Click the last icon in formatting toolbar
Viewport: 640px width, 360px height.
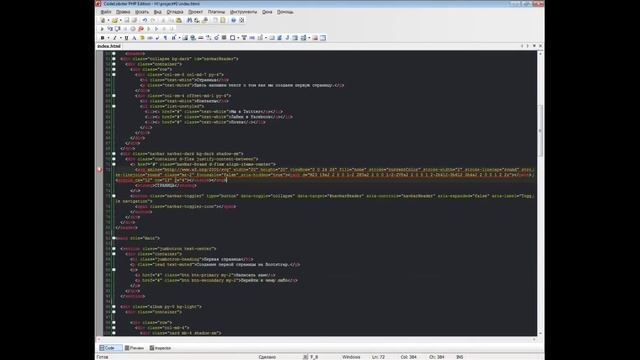(323, 38)
